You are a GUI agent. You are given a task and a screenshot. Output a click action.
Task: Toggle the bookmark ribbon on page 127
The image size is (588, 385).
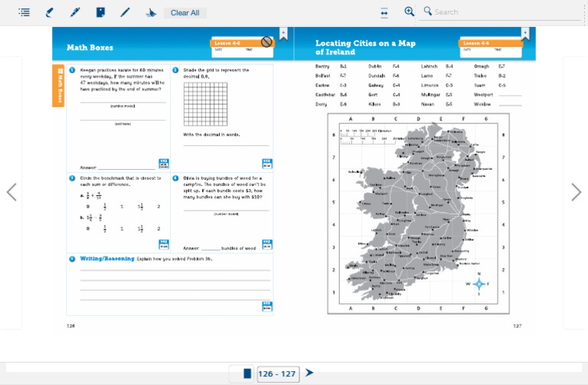[525, 34]
